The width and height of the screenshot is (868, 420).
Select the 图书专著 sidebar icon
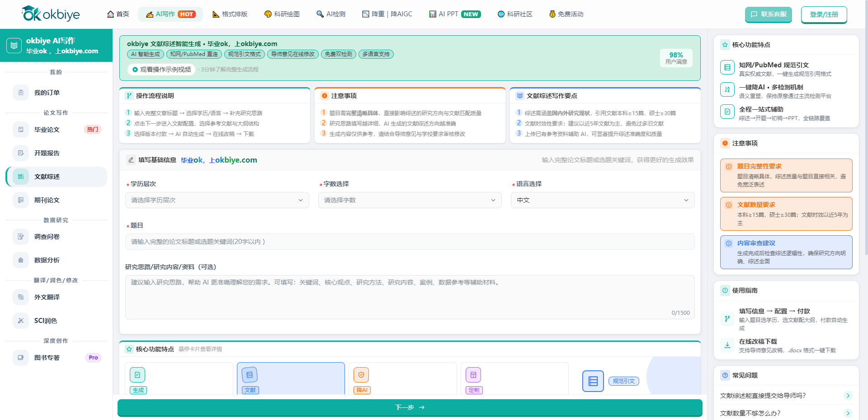[x=21, y=358]
